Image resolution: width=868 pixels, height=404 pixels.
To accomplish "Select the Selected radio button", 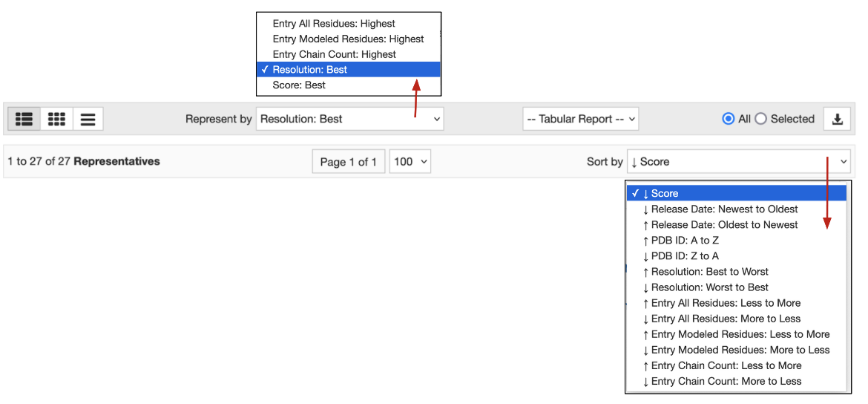I will (x=760, y=119).
